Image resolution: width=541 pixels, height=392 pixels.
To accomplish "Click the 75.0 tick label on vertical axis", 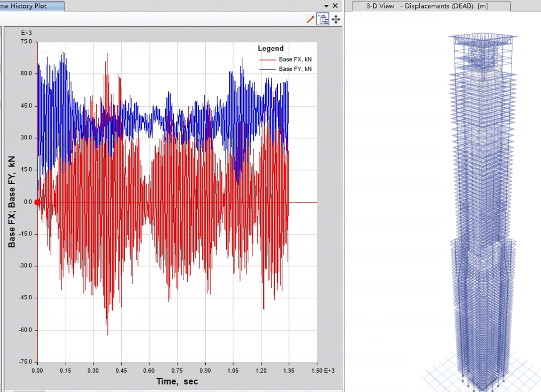I will tap(26, 41).
